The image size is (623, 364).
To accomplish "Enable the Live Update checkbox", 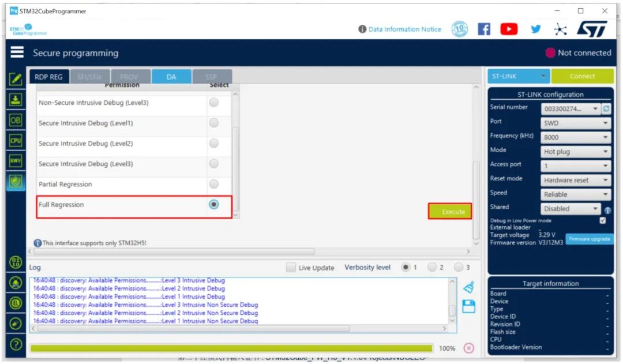I will tap(291, 268).
